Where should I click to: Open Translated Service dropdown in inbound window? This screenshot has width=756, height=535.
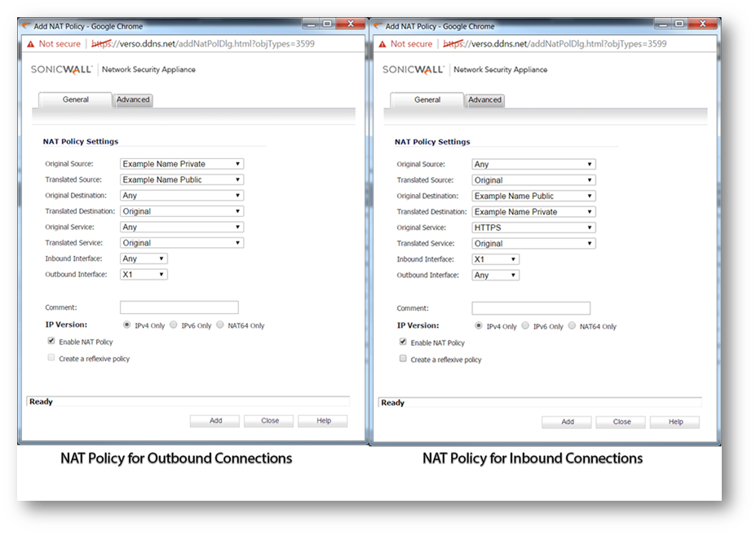533,243
